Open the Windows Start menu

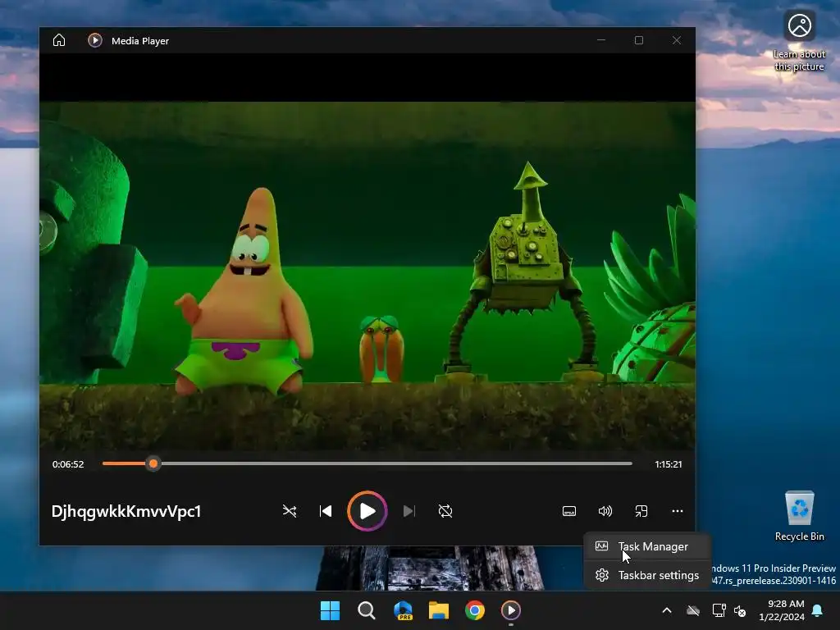(x=330, y=610)
